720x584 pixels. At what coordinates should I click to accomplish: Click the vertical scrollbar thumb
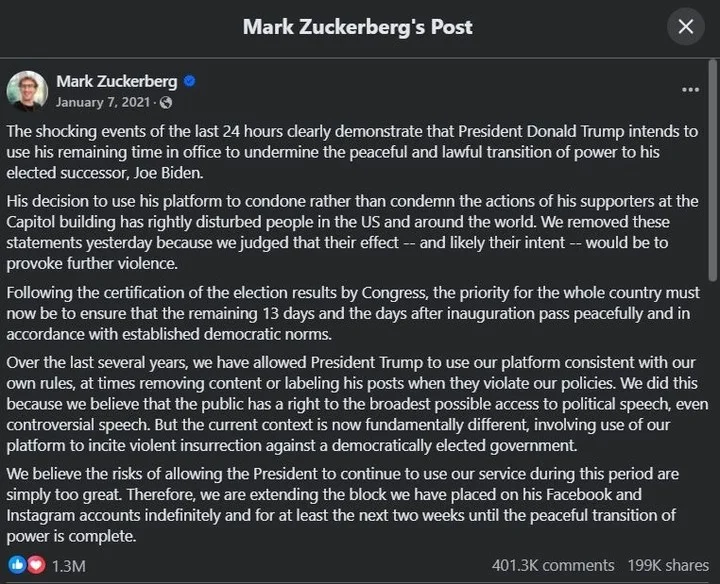coord(712,170)
